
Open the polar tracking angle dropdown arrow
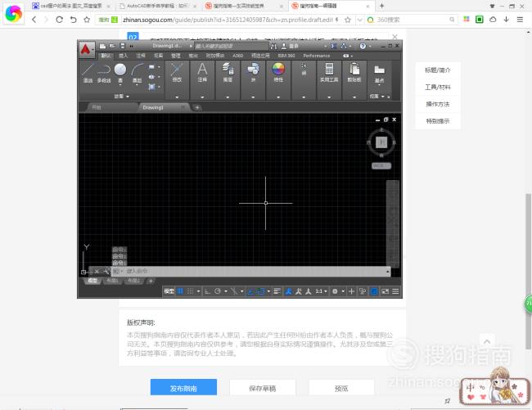pyautogui.click(x=226, y=291)
